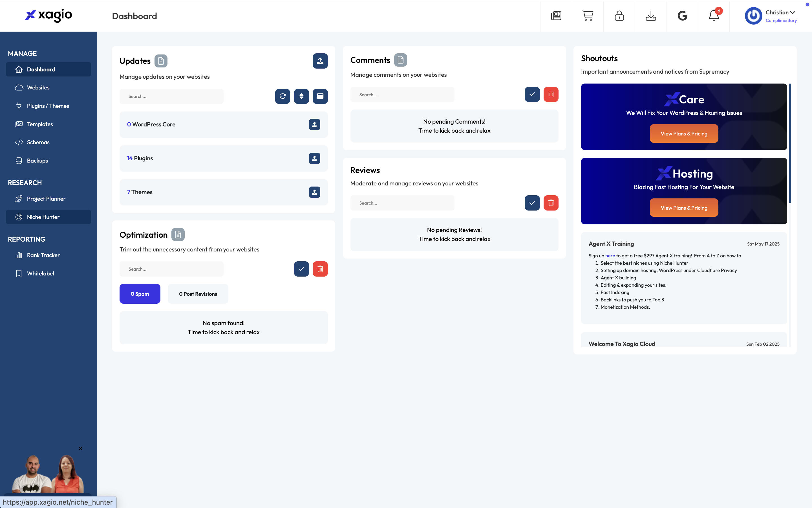This screenshot has width=812, height=508.
Task: Open the Google 'G' icon
Action: click(x=682, y=16)
